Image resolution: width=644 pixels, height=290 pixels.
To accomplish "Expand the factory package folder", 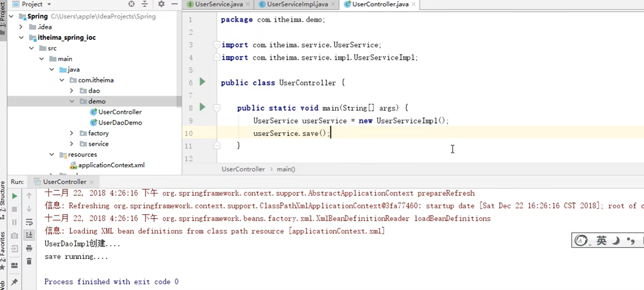I will [x=72, y=133].
